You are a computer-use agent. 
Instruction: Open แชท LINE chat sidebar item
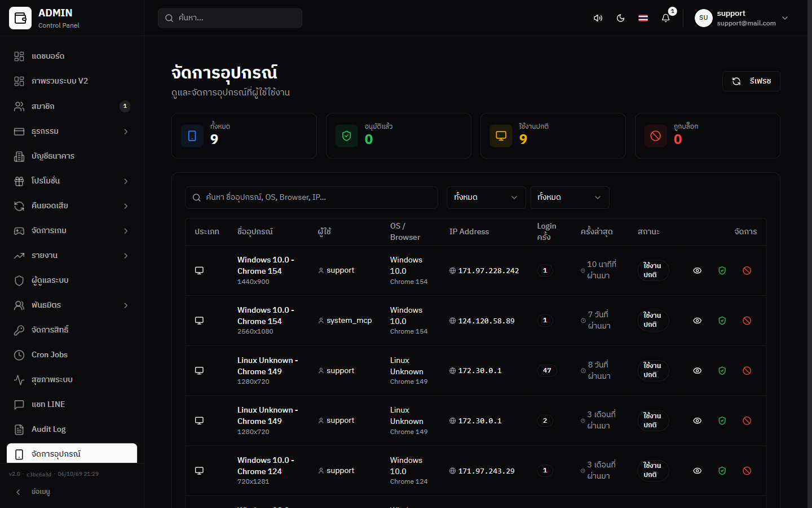coord(72,404)
